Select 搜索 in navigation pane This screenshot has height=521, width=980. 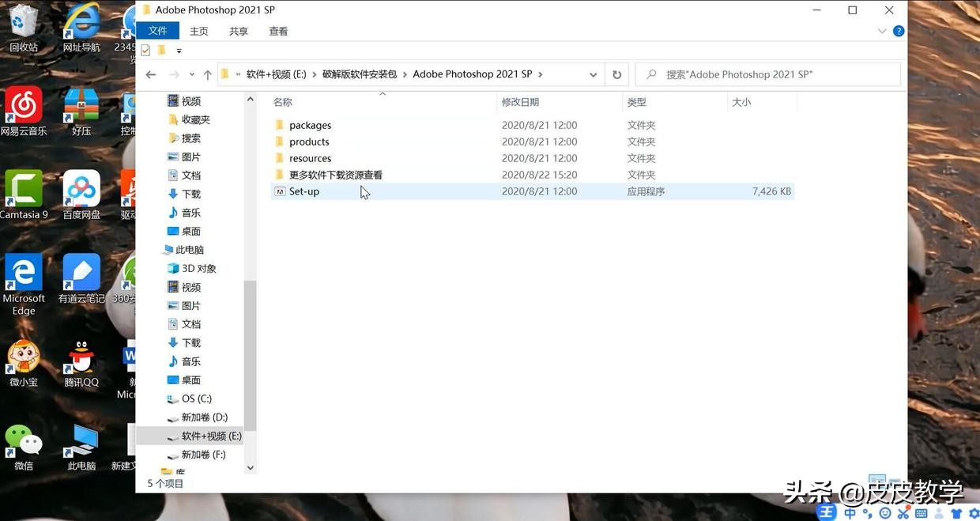[x=190, y=138]
